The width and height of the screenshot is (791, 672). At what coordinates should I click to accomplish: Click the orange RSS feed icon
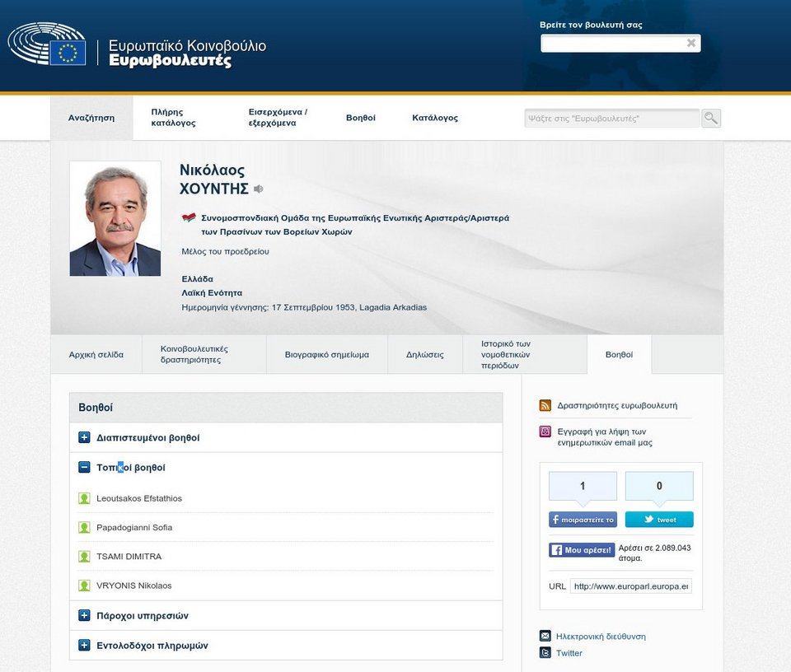(545, 405)
